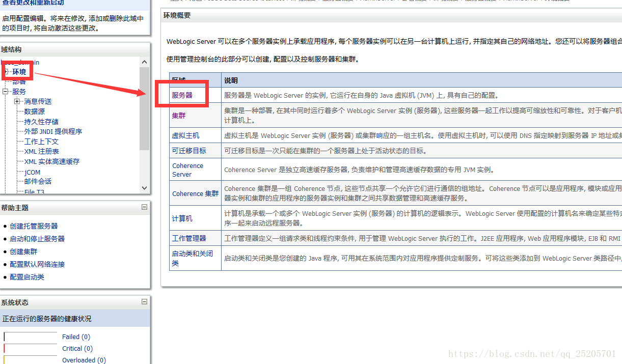Open 持久性存储 in the domain tree
The image size is (622, 364).
pyautogui.click(x=41, y=122)
